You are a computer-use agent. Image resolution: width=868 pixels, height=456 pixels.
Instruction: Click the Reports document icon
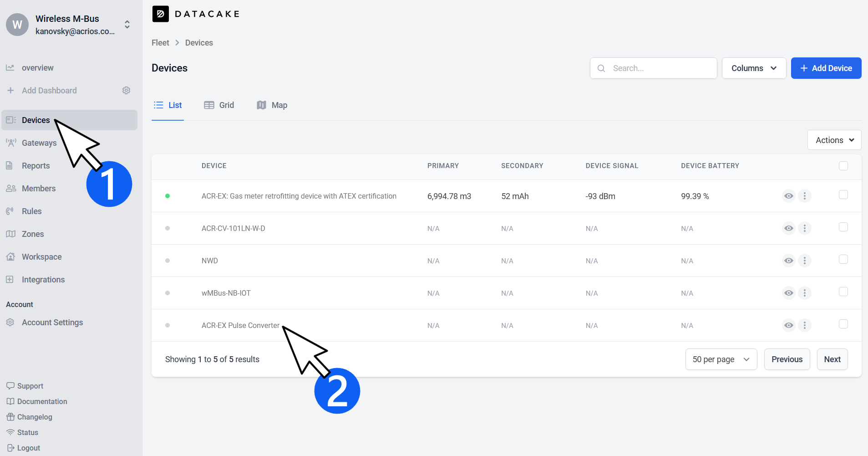[9, 166]
